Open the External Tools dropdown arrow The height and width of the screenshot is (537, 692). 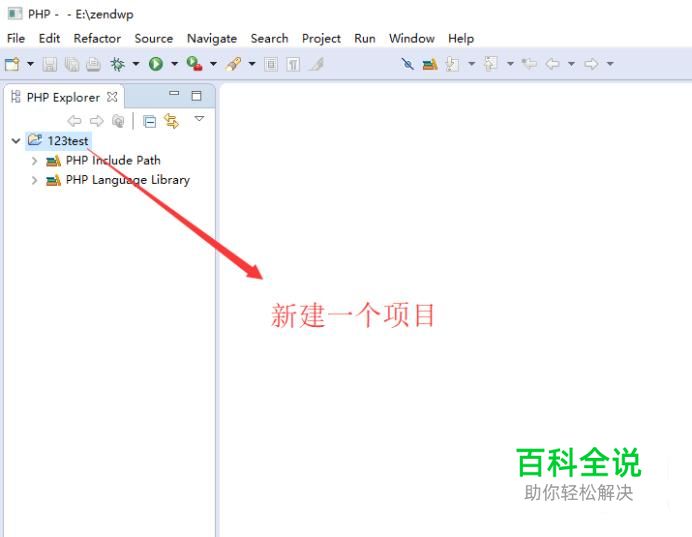(213, 64)
